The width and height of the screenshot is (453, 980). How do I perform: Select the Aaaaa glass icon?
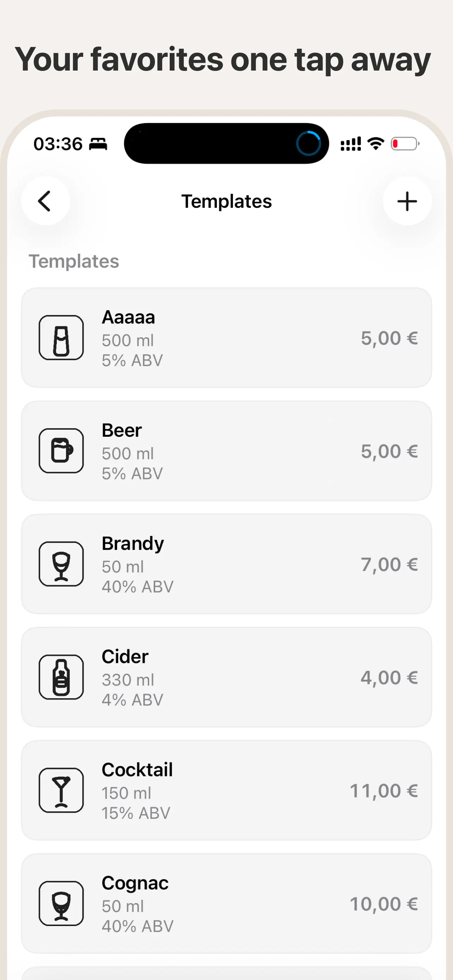tap(61, 338)
